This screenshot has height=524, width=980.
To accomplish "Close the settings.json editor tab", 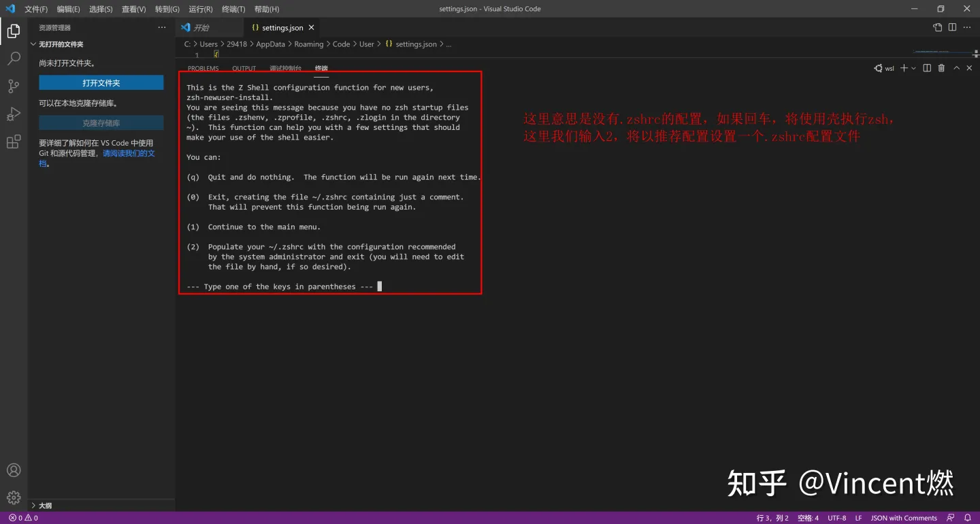I will point(312,28).
